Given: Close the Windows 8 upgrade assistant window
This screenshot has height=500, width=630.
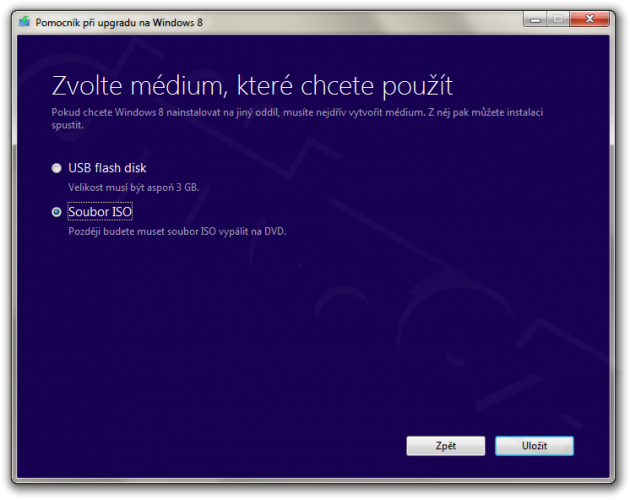Looking at the screenshot, I should click(589, 18).
